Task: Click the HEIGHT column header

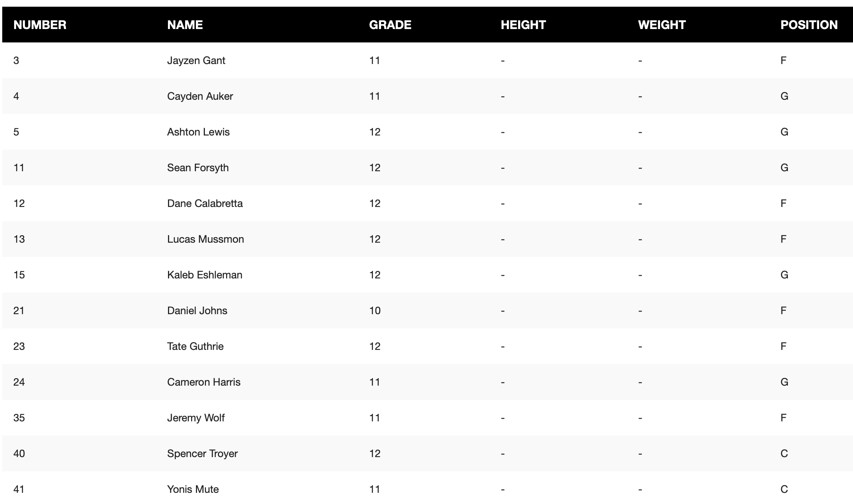Action: coord(523,25)
